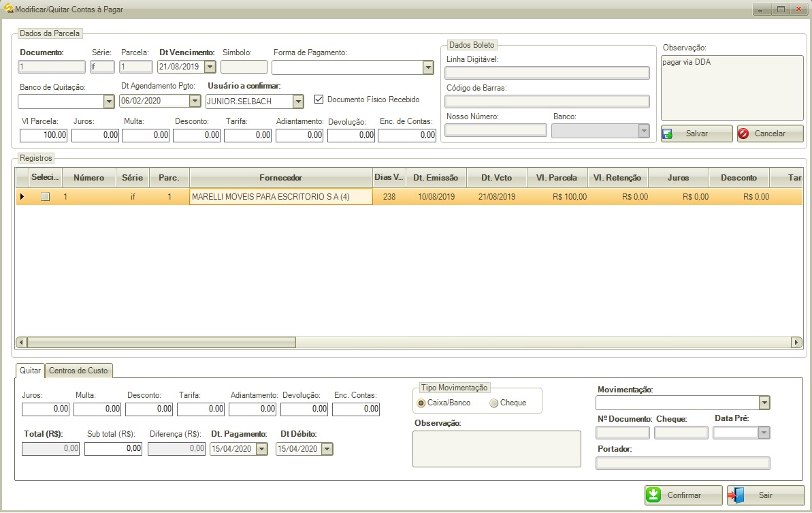Click the Sair exit button
812x513 pixels.
[x=766, y=495]
